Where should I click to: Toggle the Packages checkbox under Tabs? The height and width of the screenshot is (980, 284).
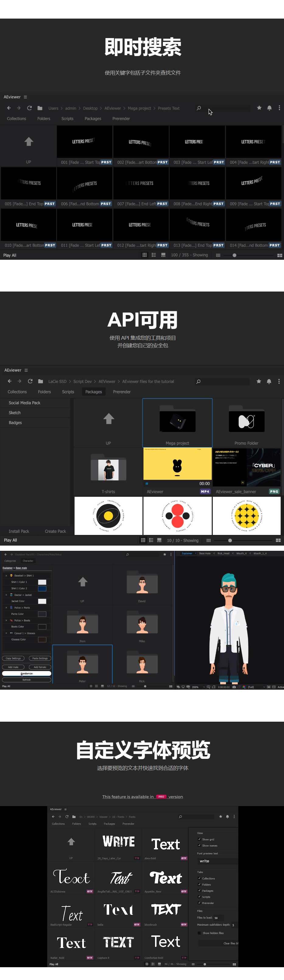coord(199,890)
